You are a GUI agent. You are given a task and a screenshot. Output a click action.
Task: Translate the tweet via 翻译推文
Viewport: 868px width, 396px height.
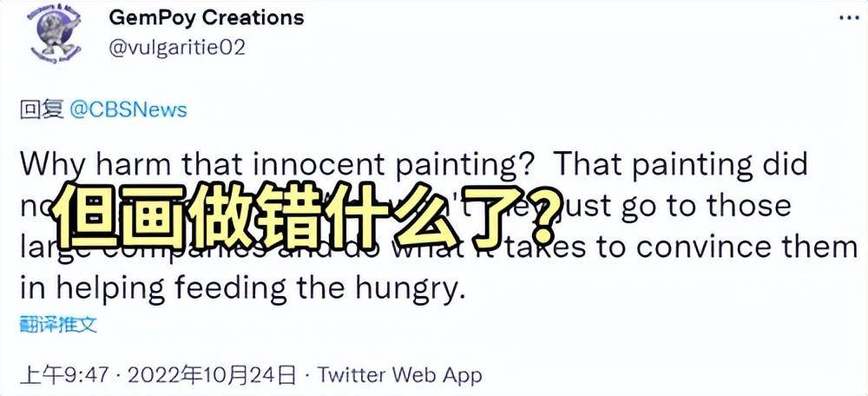(58, 323)
